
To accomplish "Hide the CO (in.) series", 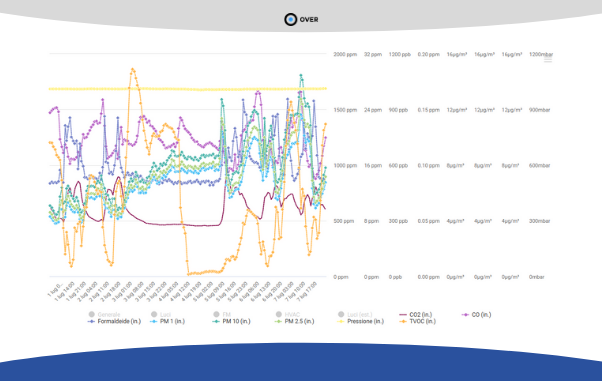I will 476,314.
